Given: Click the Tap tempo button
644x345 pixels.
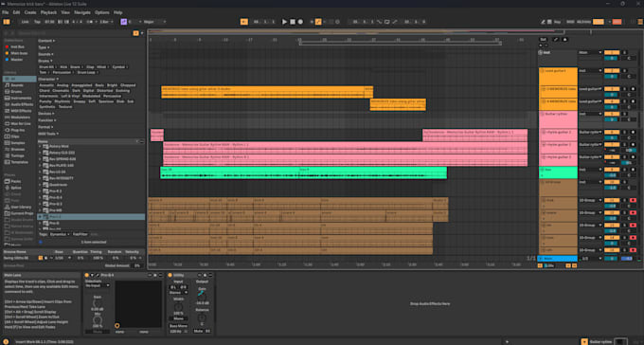Looking at the screenshot, I should (37, 22).
